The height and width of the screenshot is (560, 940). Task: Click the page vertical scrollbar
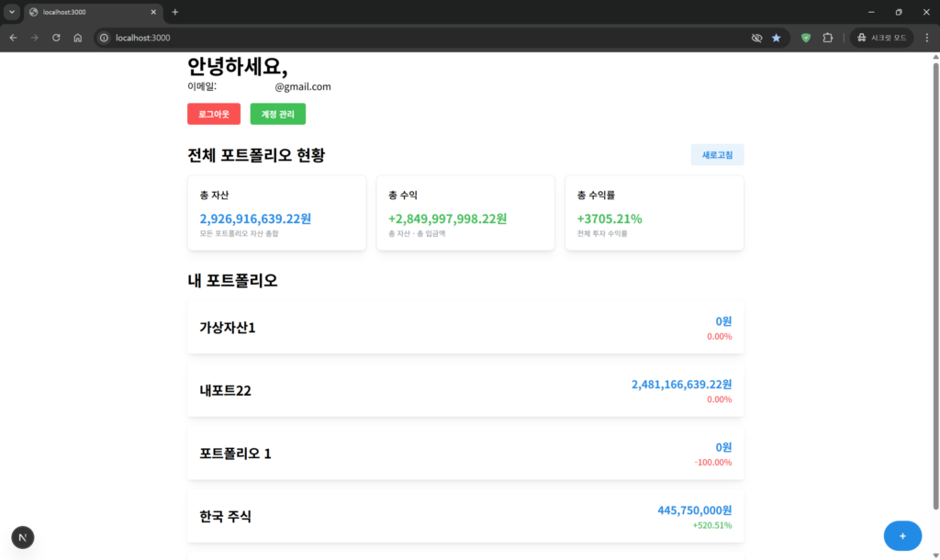coord(935,275)
